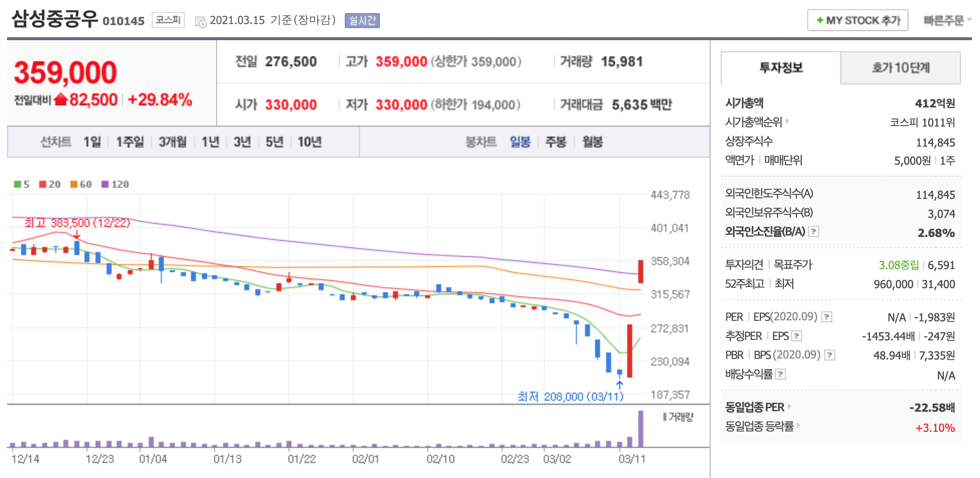Add stock via MY STOCK 추가 button
Viewport: 980px width, 478px height.
pyautogui.click(x=858, y=20)
